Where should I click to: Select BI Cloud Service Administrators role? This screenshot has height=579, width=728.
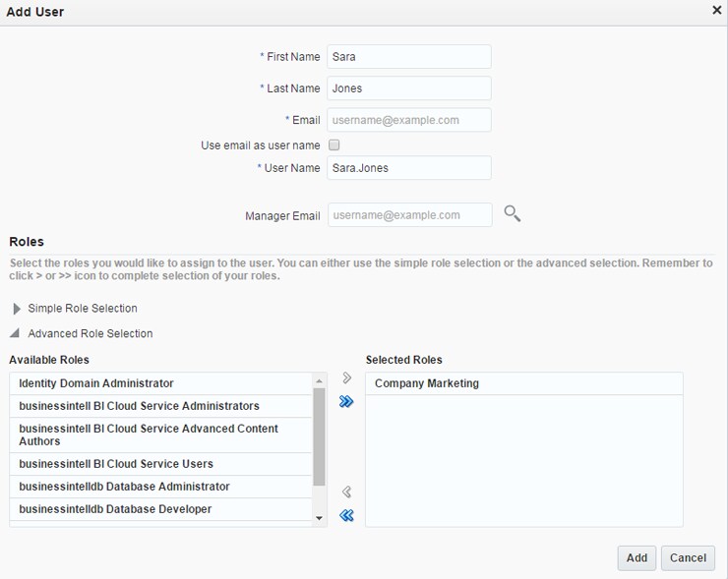[139, 406]
